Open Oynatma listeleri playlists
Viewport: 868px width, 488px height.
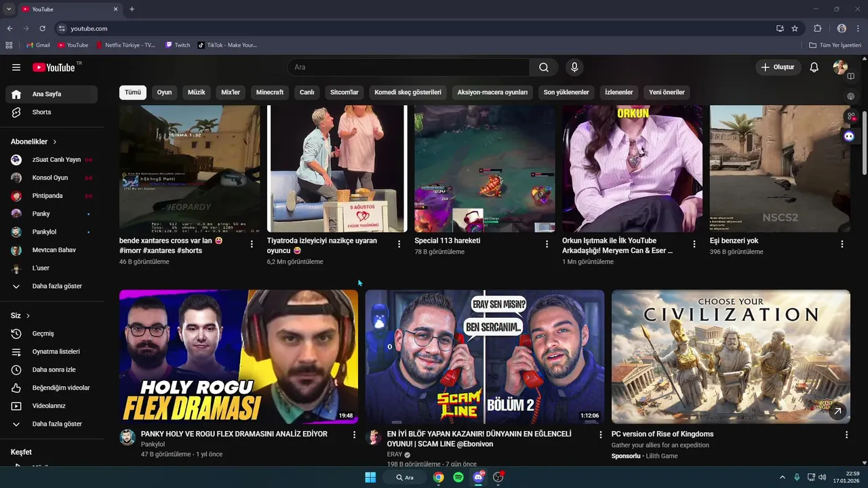click(x=52, y=352)
